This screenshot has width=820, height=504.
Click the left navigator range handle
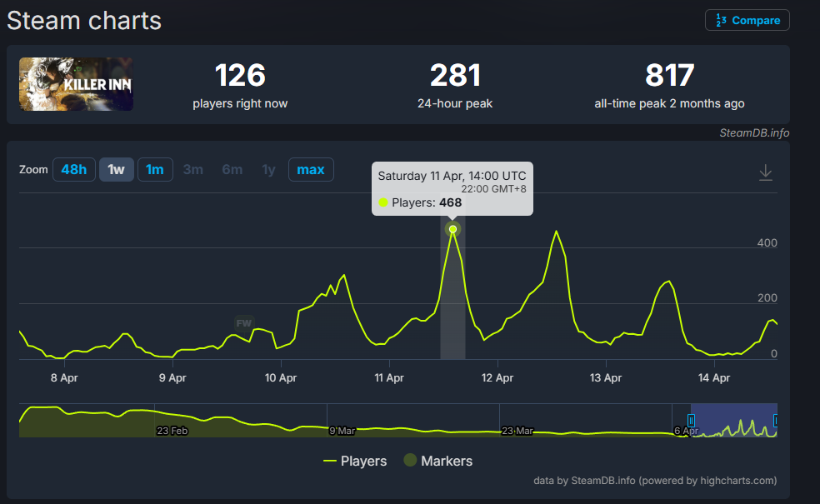click(x=691, y=421)
